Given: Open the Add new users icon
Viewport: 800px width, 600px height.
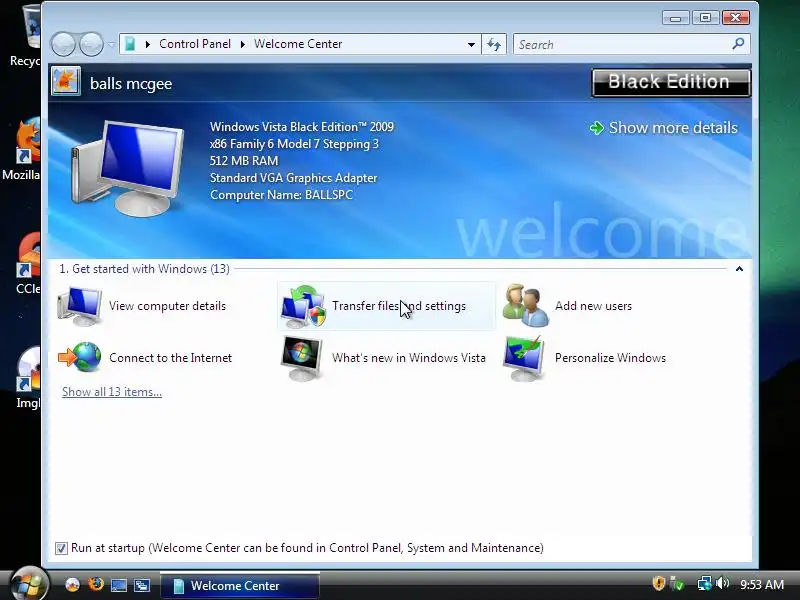Looking at the screenshot, I should click(526, 305).
